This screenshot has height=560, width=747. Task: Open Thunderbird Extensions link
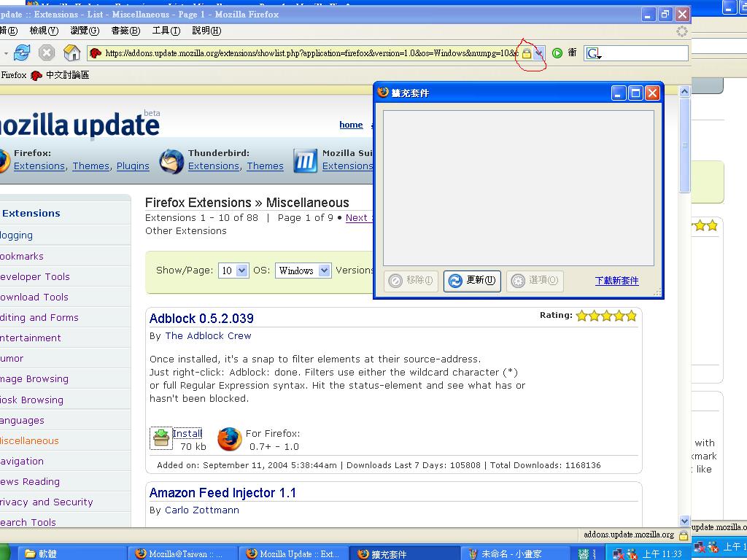click(214, 166)
